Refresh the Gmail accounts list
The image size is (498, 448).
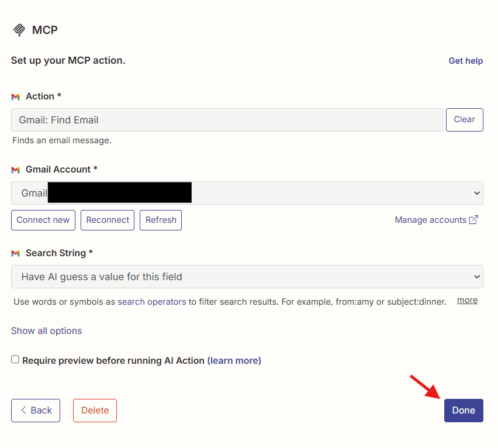[161, 220]
